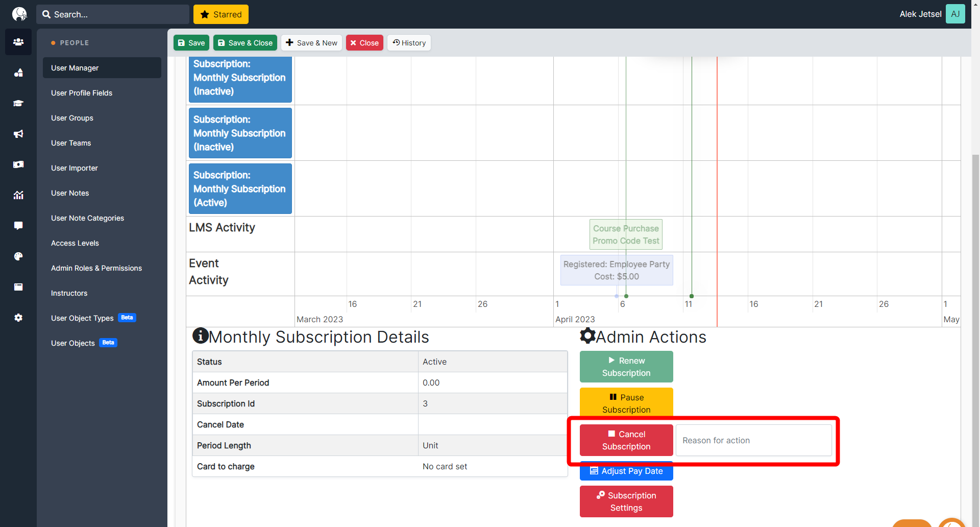Open the People section sidebar icon
The width and height of the screenshot is (980, 527).
click(18, 42)
